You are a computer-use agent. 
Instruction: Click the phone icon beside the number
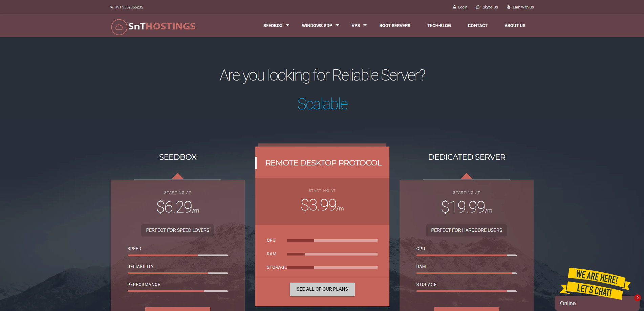tap(112, 7)
